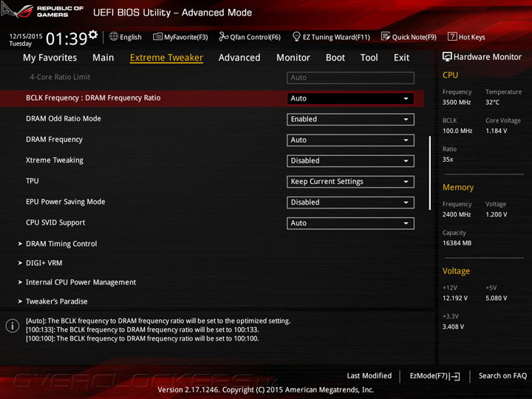The height and width of the screenshot is (399, 532).
Task: Click the memory frequency 2400 MHz value
Action: point(457,214)
